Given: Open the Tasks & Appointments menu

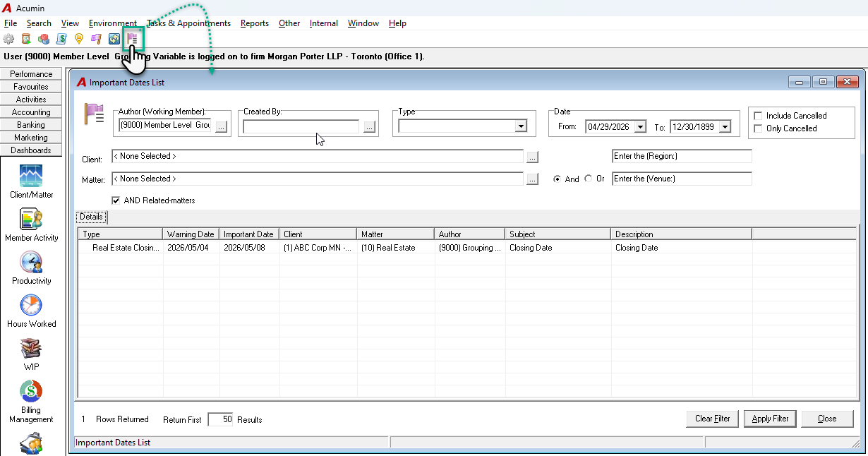Looking at the screenshot, I should (188, 23).
